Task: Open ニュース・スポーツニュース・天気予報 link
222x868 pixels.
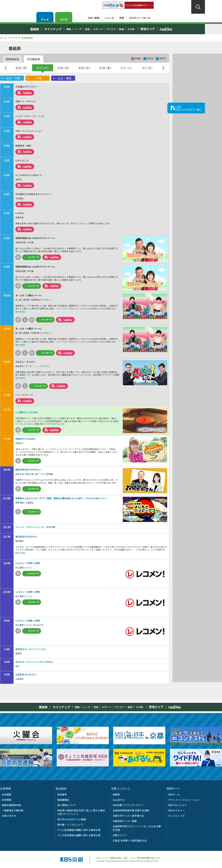Action: (35, 527)
